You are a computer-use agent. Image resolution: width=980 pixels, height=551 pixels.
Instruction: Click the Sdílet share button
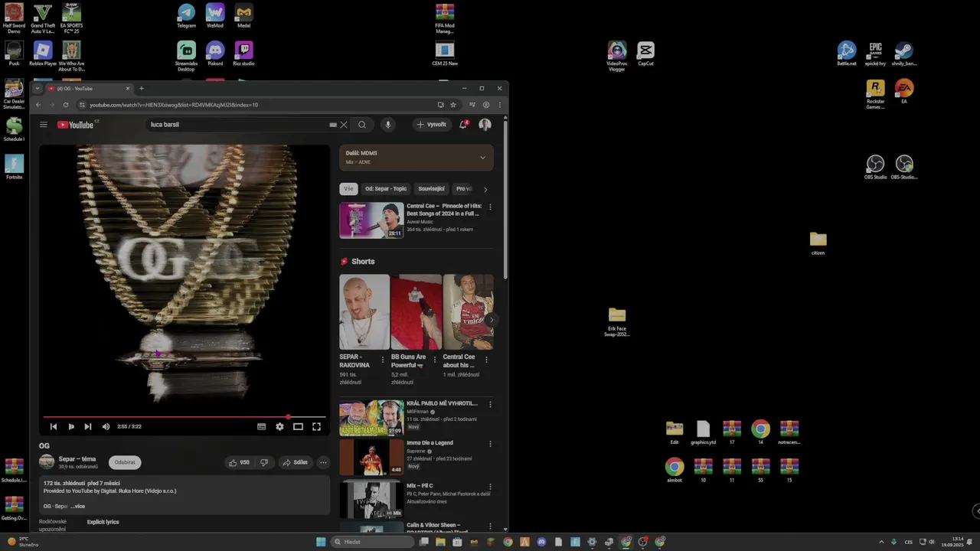295,462
